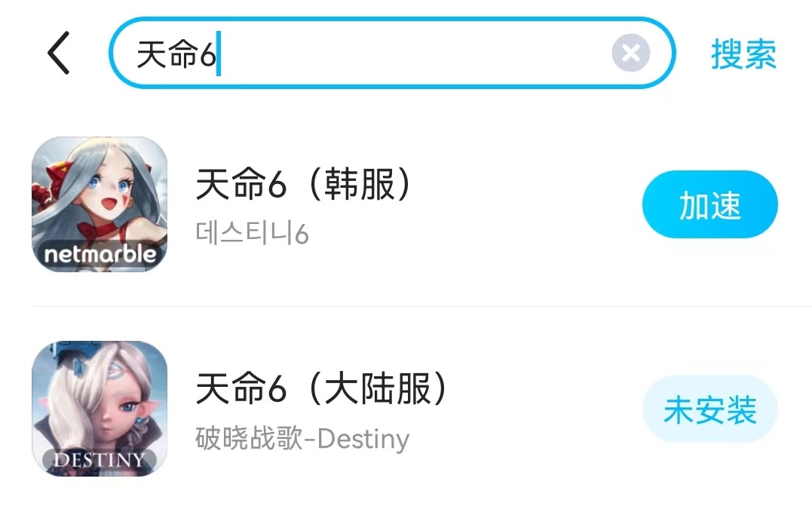Tap the 데스티니6 subtitle text
The width and height of the screenshot is (812, 506).
(x=252, y=234)
